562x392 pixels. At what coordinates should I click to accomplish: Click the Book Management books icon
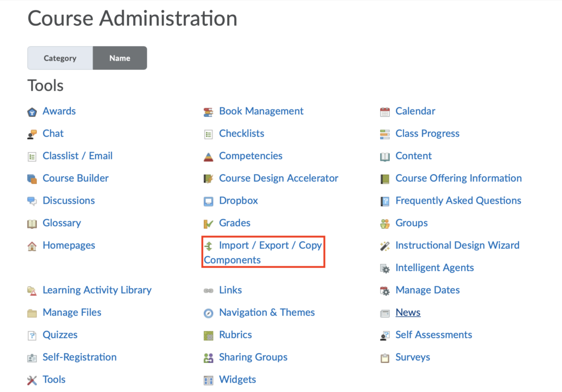pyautogui.click(x=208, y=112)
